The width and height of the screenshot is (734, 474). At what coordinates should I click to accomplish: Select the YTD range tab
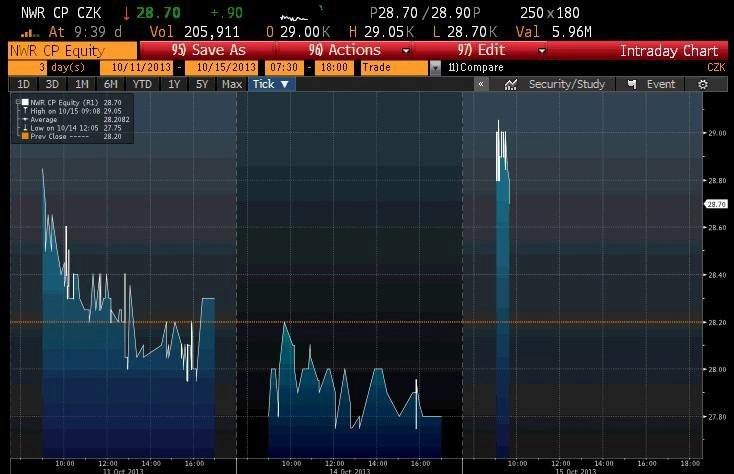[142, 84]
